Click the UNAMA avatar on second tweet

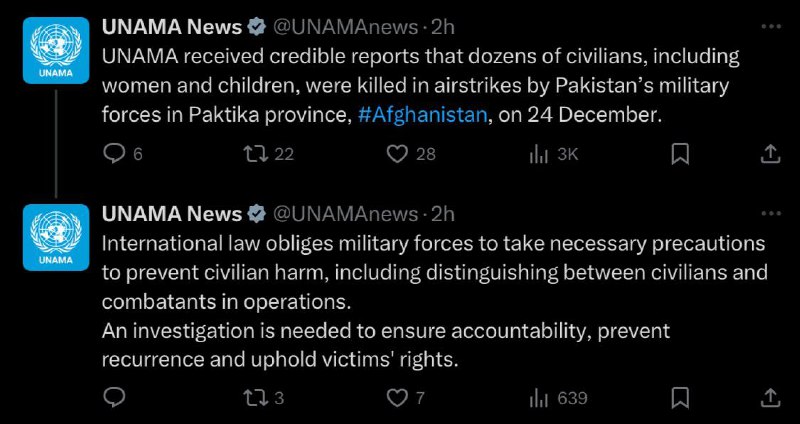click(x=56, y=237)
